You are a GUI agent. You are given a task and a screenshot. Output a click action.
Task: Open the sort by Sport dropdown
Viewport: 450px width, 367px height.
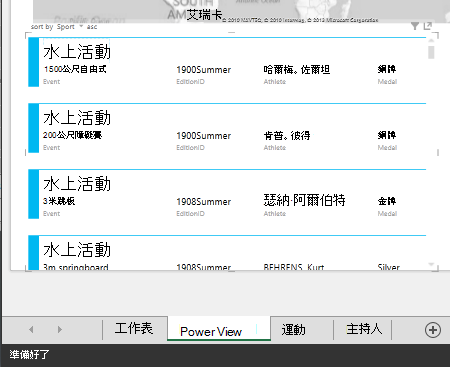point(70,27)
